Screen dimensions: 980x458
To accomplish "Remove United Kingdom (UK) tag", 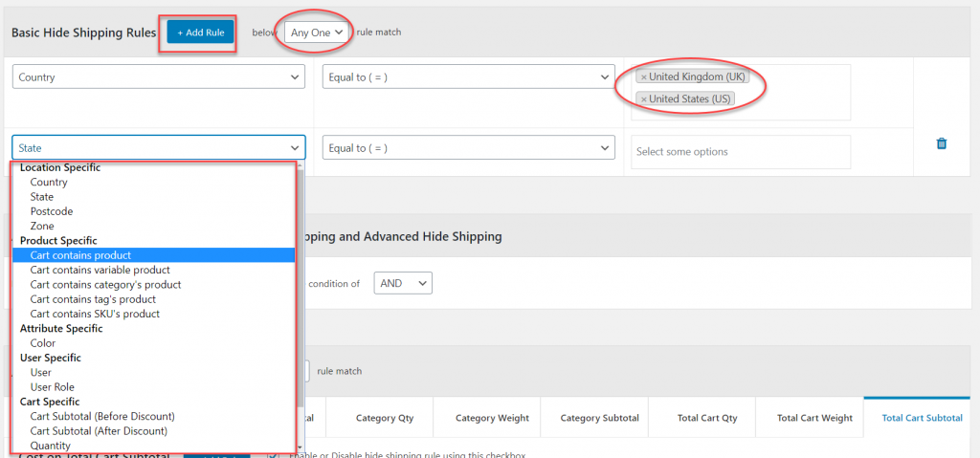I will (643, 77).
